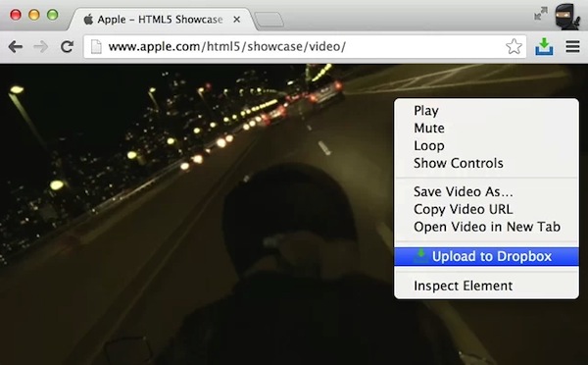Focus the URL address field
This screenshot has height=365, width=588.
305,47
